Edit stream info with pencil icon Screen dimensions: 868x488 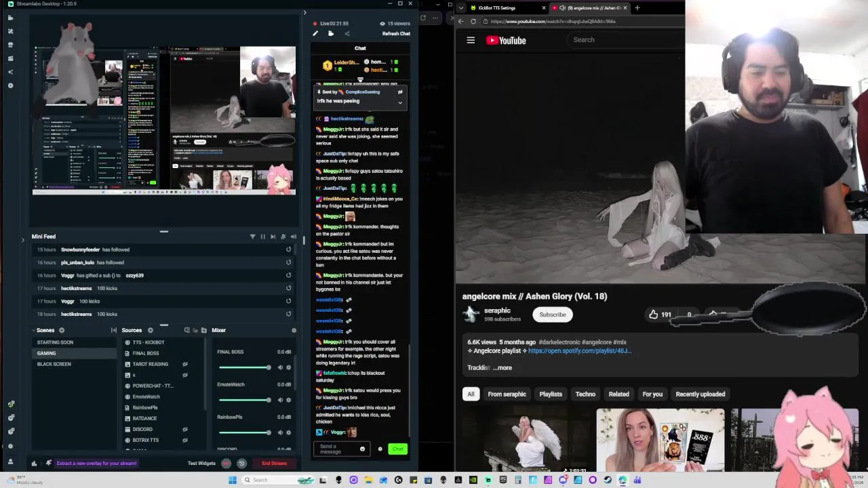point(315,33)
